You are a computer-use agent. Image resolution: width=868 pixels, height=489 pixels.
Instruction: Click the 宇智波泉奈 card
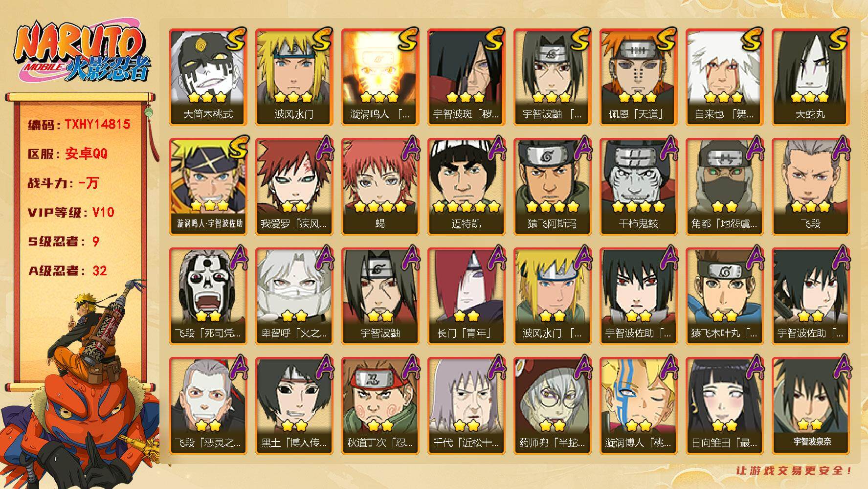810,406
